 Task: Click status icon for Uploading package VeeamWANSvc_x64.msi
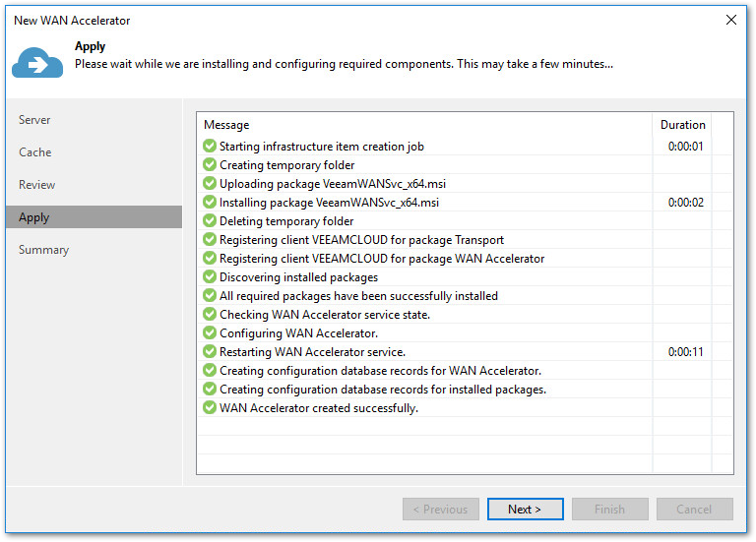[x=210, y=184]
